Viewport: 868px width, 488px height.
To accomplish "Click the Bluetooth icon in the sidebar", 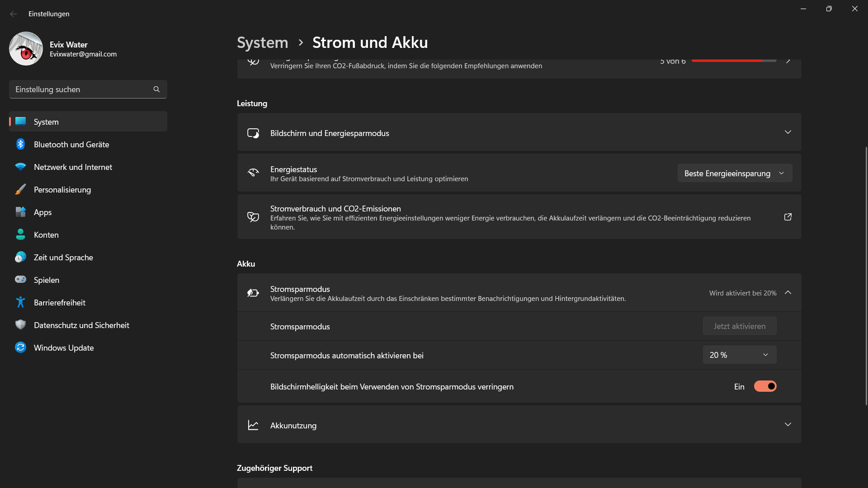I will click(x=20, y=144).
